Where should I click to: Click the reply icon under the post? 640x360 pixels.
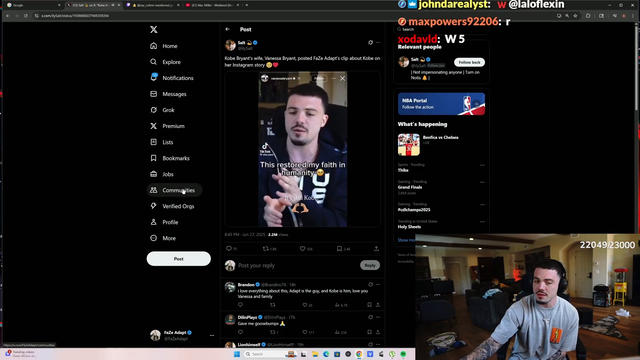pyautogui.click(x=229, y=248)
